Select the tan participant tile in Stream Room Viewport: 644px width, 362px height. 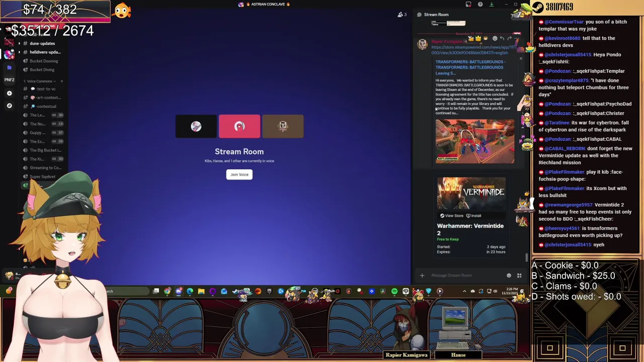[283, 126]
